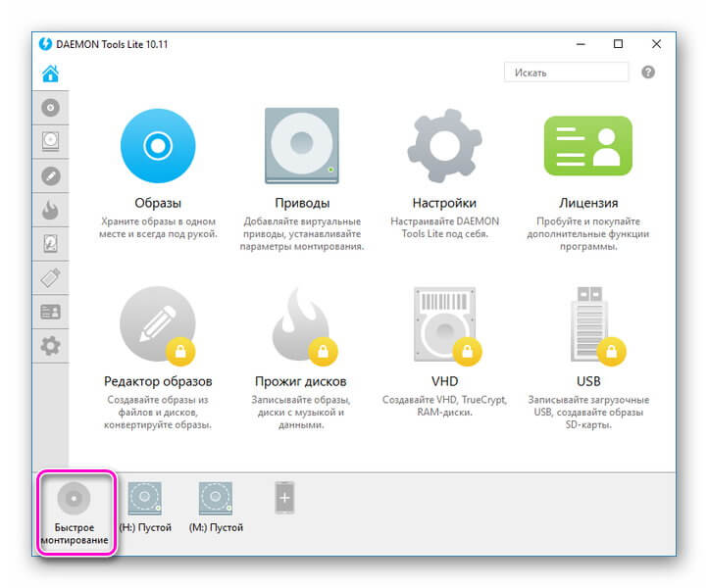Click the large blue Образы disc icon
This screenshot has height=588, width=708.
tap(158, 146)
